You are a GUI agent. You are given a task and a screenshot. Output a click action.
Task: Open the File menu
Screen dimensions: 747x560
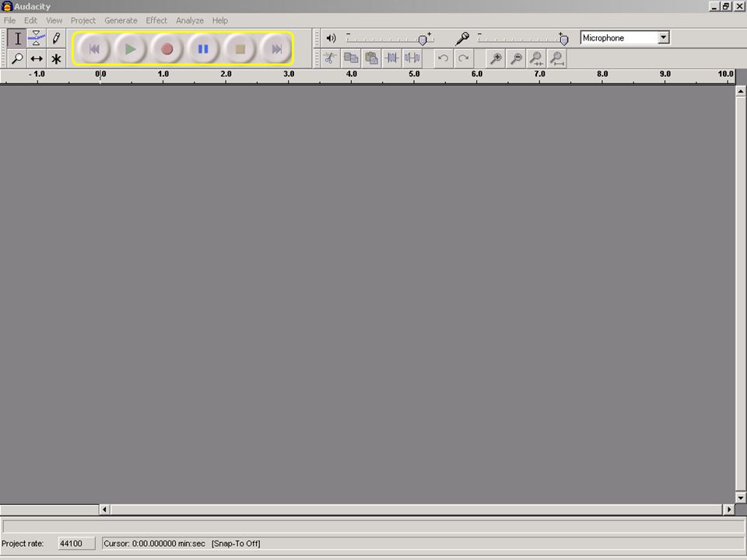coord(9,20)
